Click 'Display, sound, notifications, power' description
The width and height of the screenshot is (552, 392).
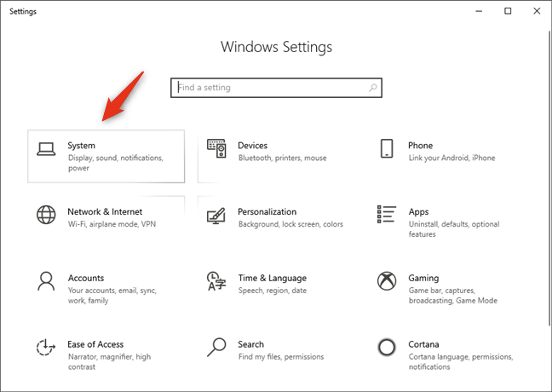[x=116, y=163]
